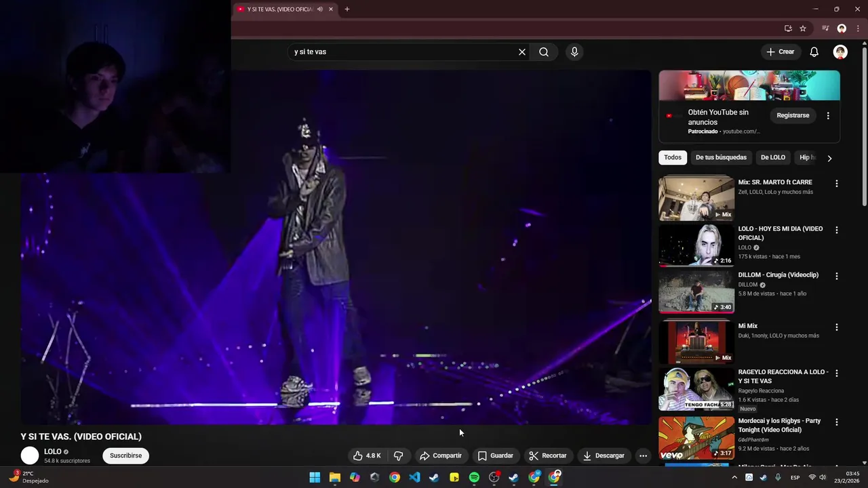Grab the page vertical scrollbar
This screenshot has height=488, width=868.
(865, 125)
